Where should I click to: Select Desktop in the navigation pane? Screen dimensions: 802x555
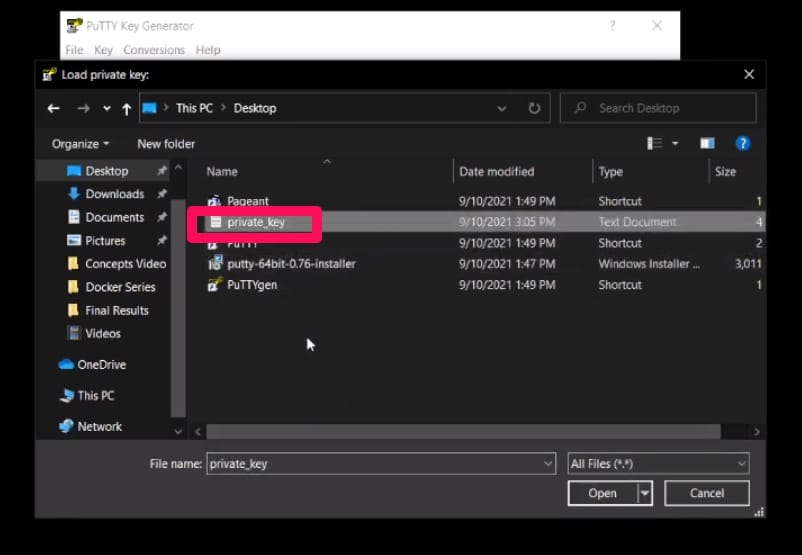(x=106, y=171)
